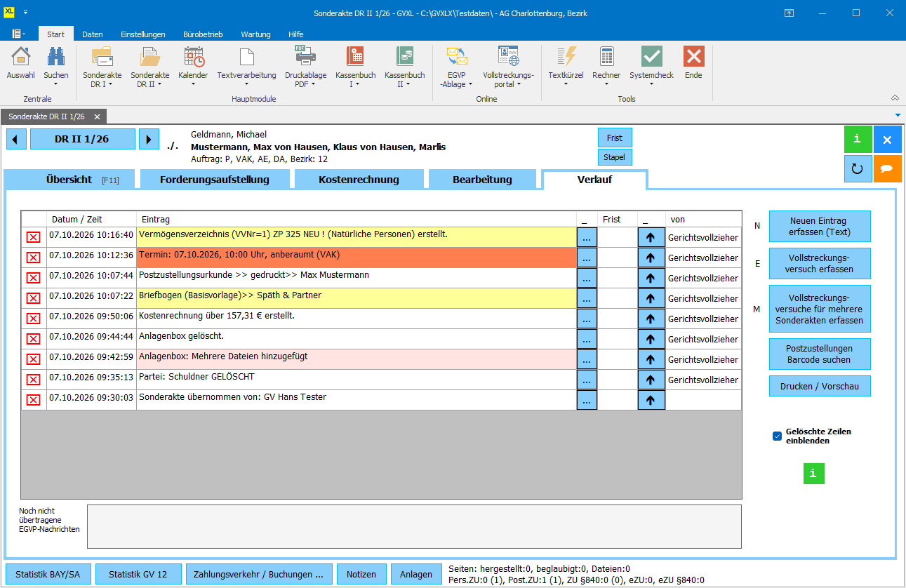
Task: Click Neuen Eintrag erfassen (Text) button
Action: coord(820,226)
